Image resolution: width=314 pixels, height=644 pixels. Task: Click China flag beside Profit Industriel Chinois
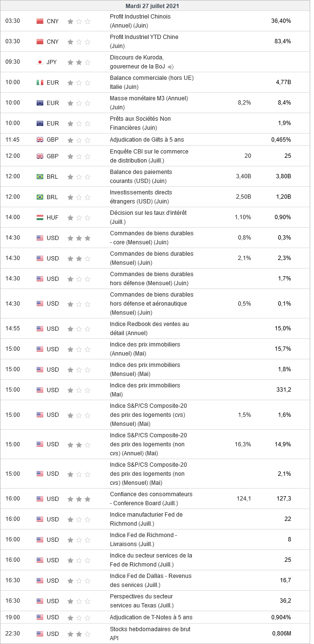40,21
